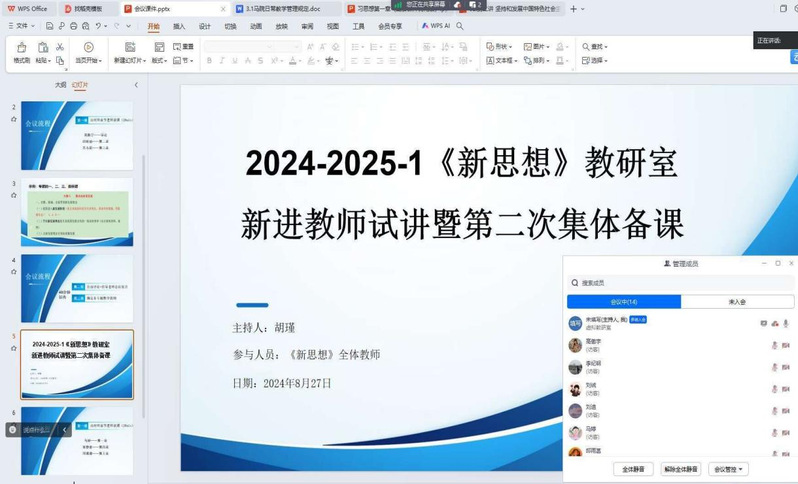Image resolution: width=798 pixels, height=484 pixels.
Task: Click the Bold formatting icon
Action: click(209, 60)
